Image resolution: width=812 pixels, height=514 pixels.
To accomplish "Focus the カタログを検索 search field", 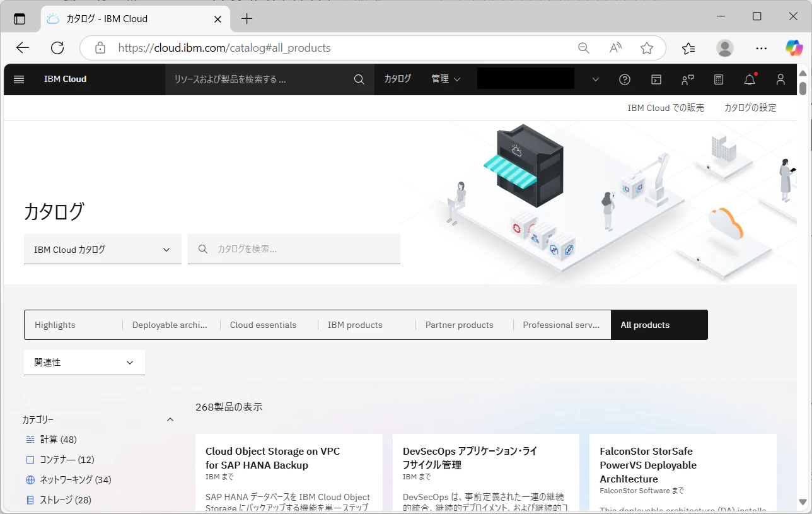I will 294,249.
